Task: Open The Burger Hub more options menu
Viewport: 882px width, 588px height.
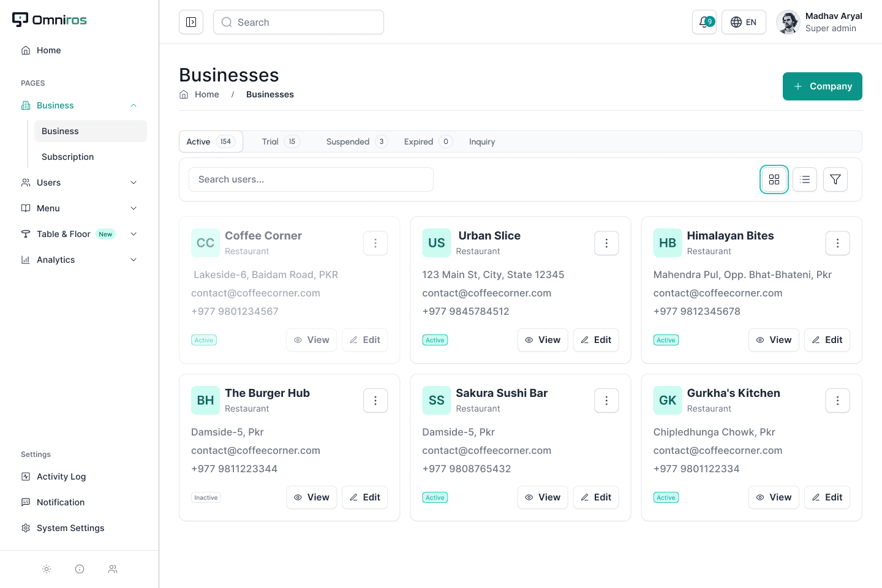Action: coord(375,401)
